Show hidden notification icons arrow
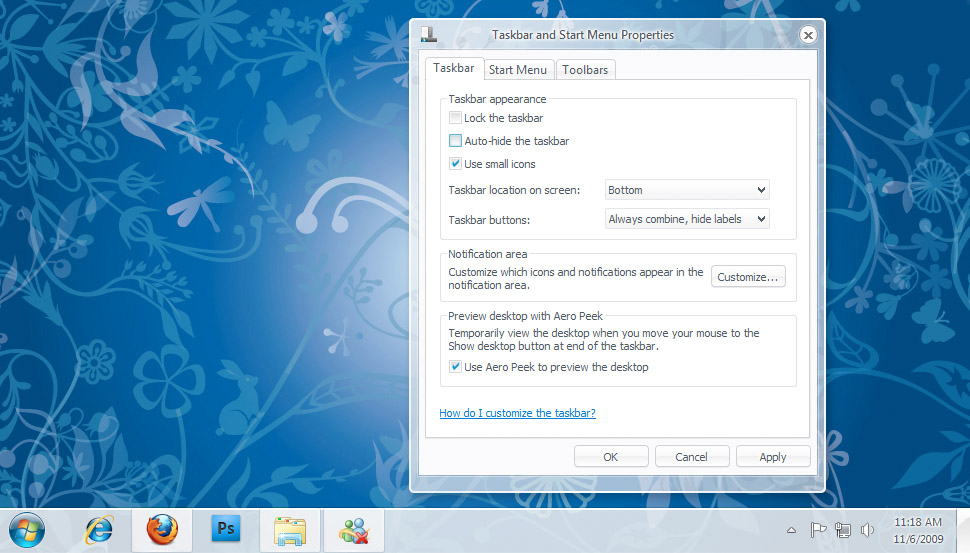 pyautogui.click(x=791, y=530)
